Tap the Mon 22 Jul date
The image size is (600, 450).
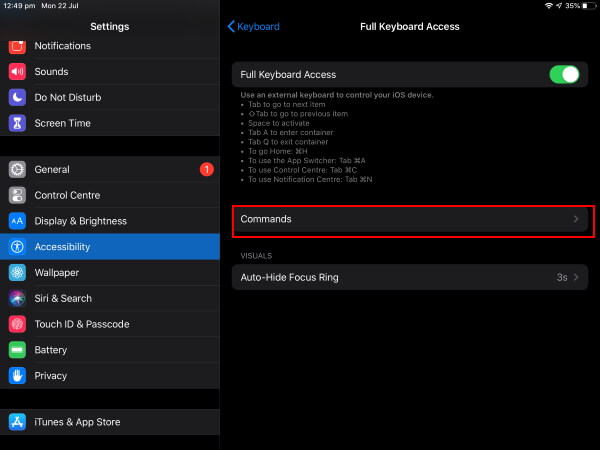[60, 6]
